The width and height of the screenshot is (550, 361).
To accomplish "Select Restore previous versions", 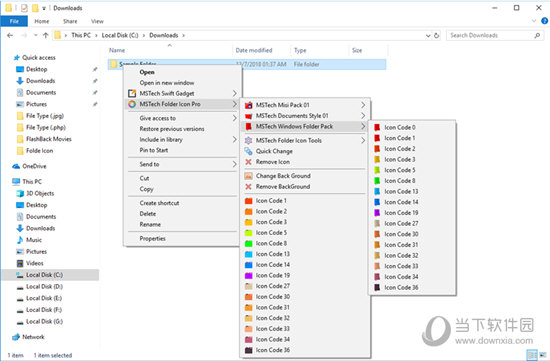I will click(172, 129).
